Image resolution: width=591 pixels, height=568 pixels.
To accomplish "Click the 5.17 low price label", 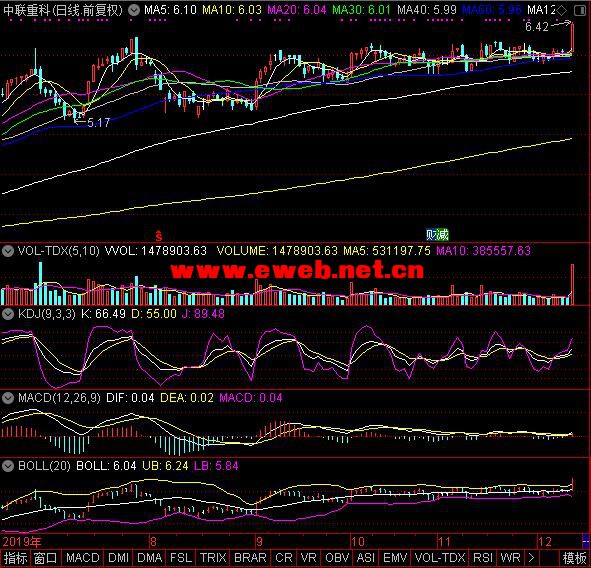I will [x=99, y=123].
